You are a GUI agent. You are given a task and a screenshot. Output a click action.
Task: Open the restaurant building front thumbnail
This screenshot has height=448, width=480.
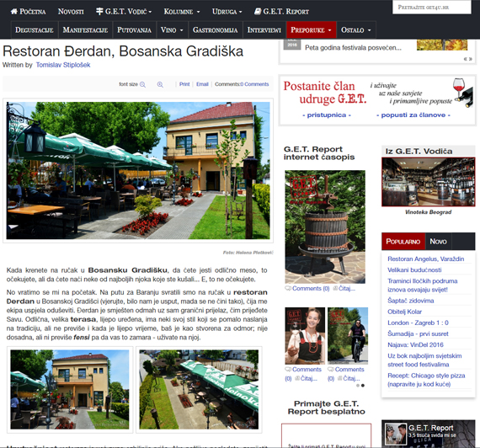click(70, 390)
